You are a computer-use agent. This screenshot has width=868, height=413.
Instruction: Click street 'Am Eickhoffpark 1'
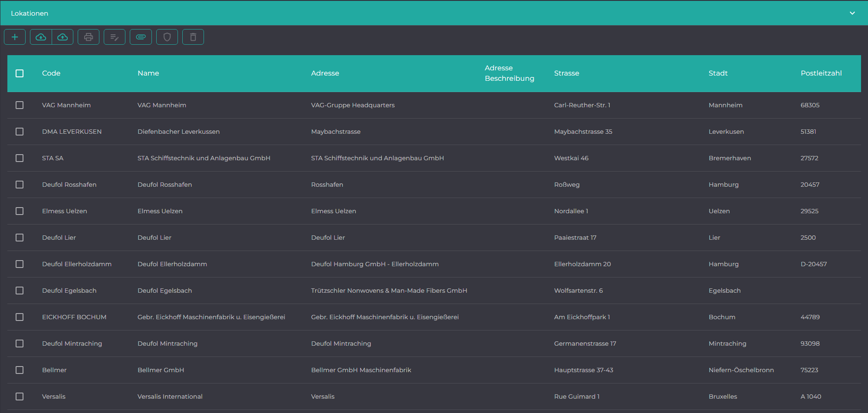(x=582, y=317)
